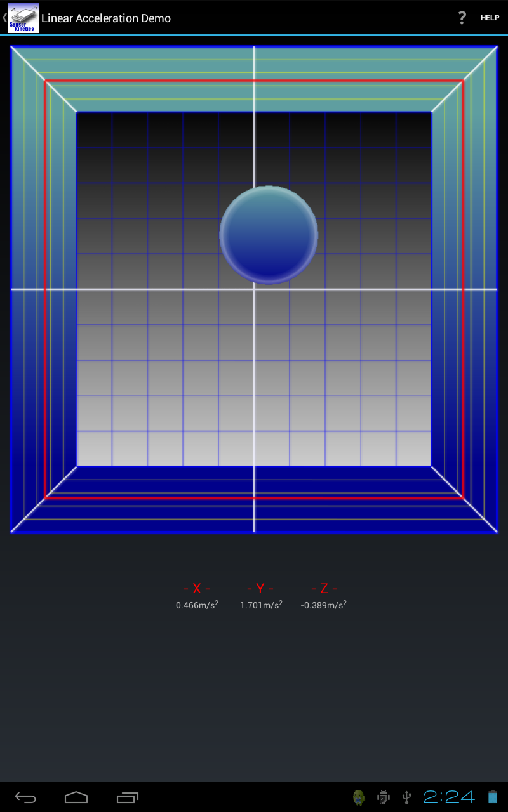Go back with Android back button
Image resolution: width=508 pixels, height=812 pixels.
pyautogui.click(x=25, y=797)
